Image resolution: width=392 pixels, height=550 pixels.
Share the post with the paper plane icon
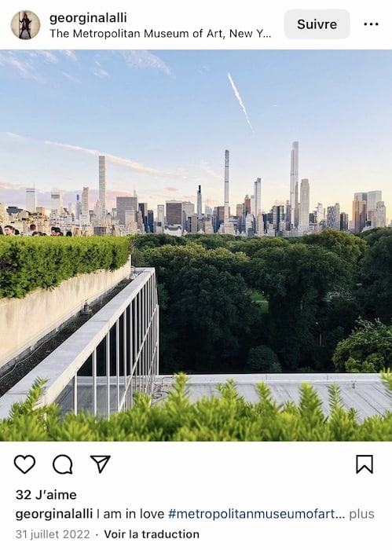point(101,464)
